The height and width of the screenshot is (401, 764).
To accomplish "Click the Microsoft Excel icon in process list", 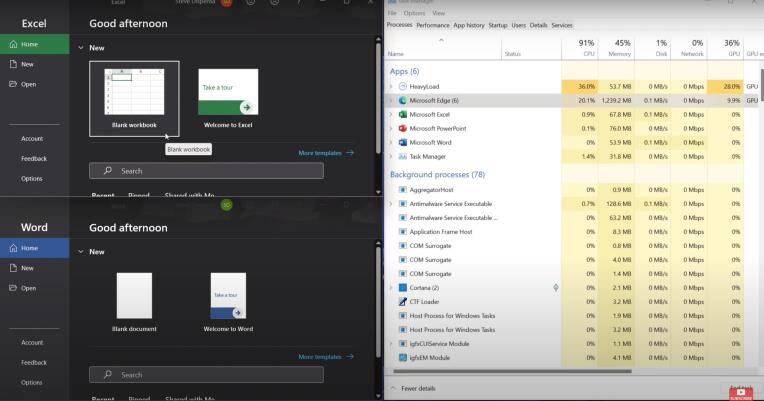I will click(402, 115).
